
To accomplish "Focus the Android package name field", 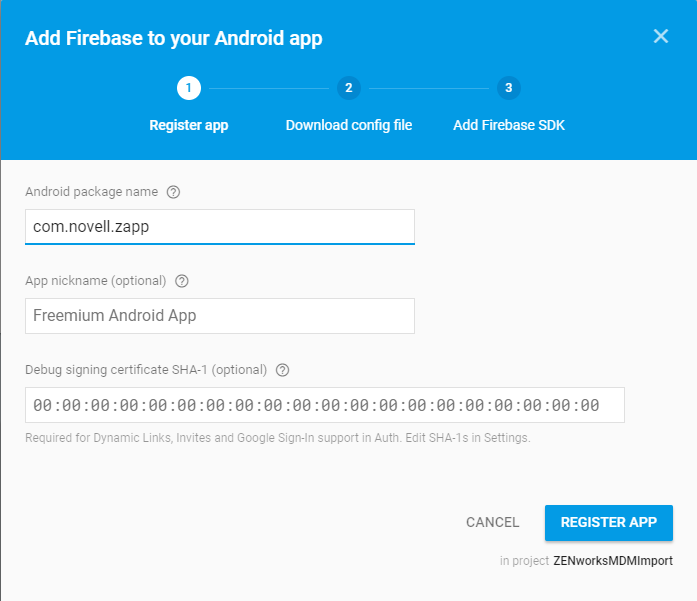I will [219, 227].
